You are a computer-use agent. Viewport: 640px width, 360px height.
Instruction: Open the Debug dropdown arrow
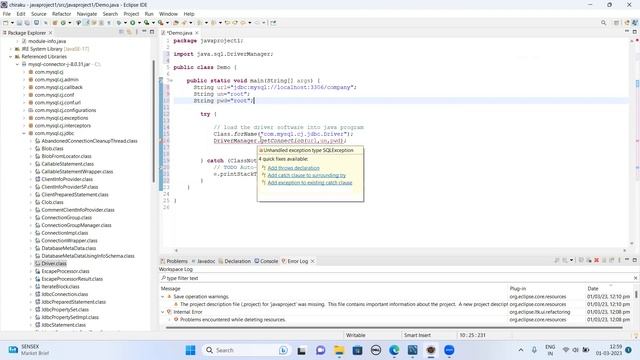125,23
